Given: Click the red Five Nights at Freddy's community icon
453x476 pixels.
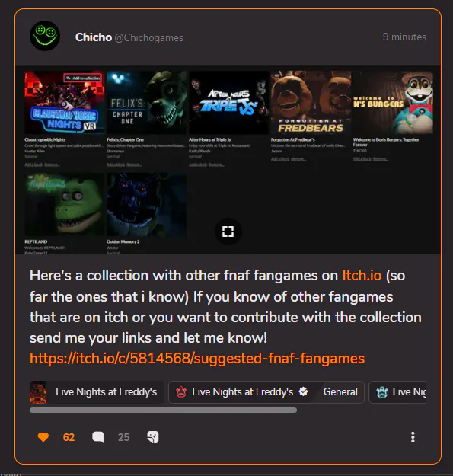Looking at the screenshot, I should point(181,392).
